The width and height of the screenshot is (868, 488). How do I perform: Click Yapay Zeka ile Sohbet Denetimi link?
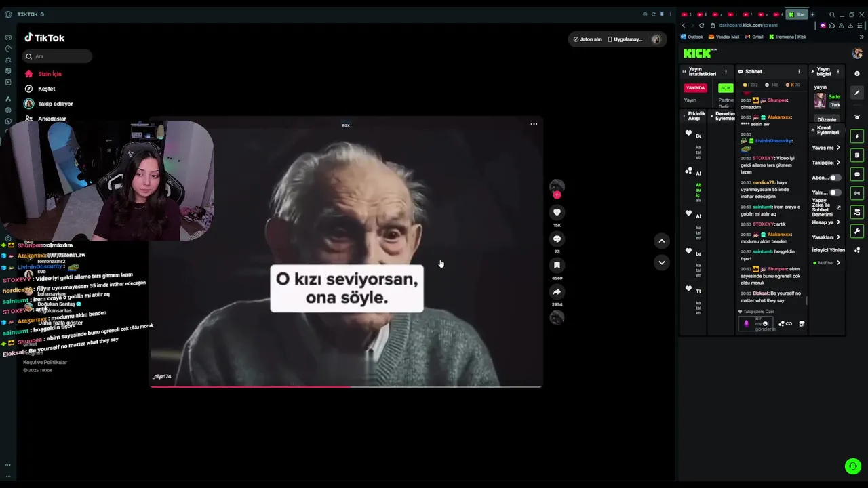(827, 206)
